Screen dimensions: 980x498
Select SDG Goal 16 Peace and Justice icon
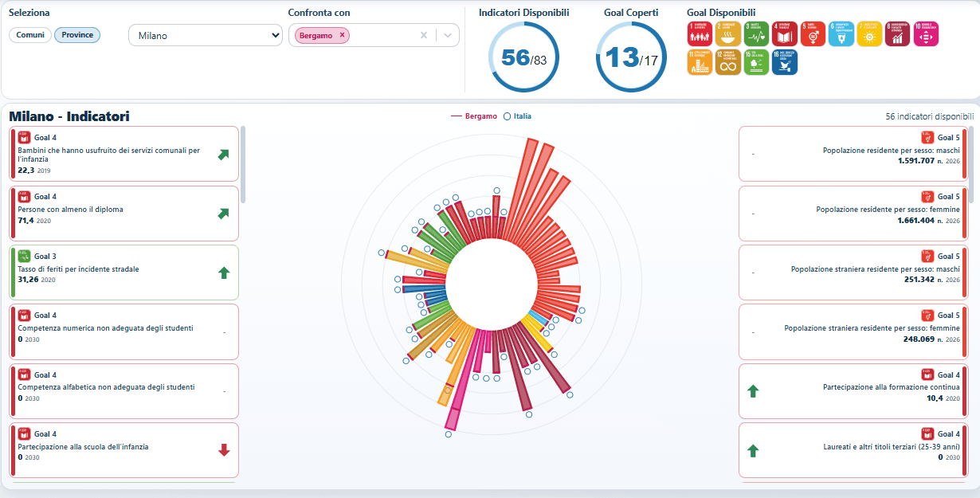coord(785,62)
